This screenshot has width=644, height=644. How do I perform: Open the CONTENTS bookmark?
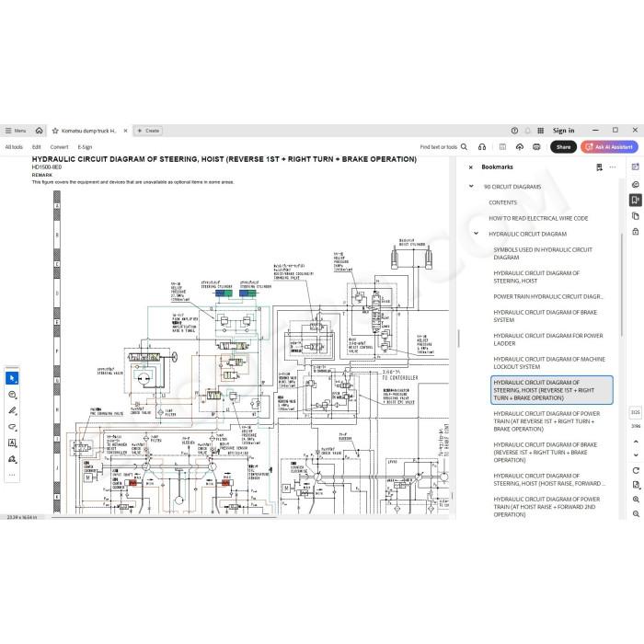[x=502, y=202]
